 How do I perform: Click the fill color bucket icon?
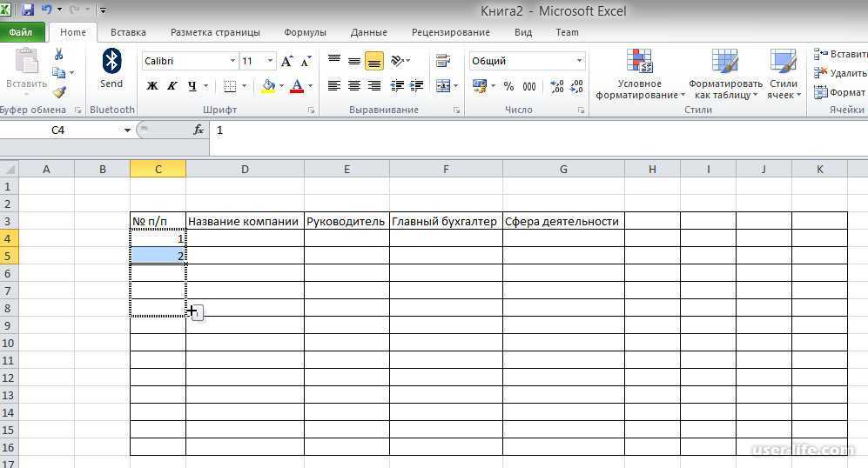point(268,86)
